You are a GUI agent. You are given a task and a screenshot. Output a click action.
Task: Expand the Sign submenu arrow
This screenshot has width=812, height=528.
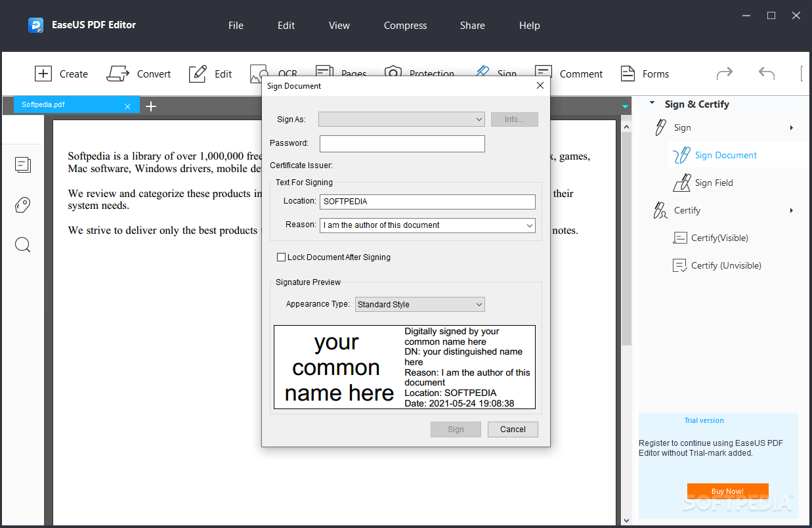[792, 127]
